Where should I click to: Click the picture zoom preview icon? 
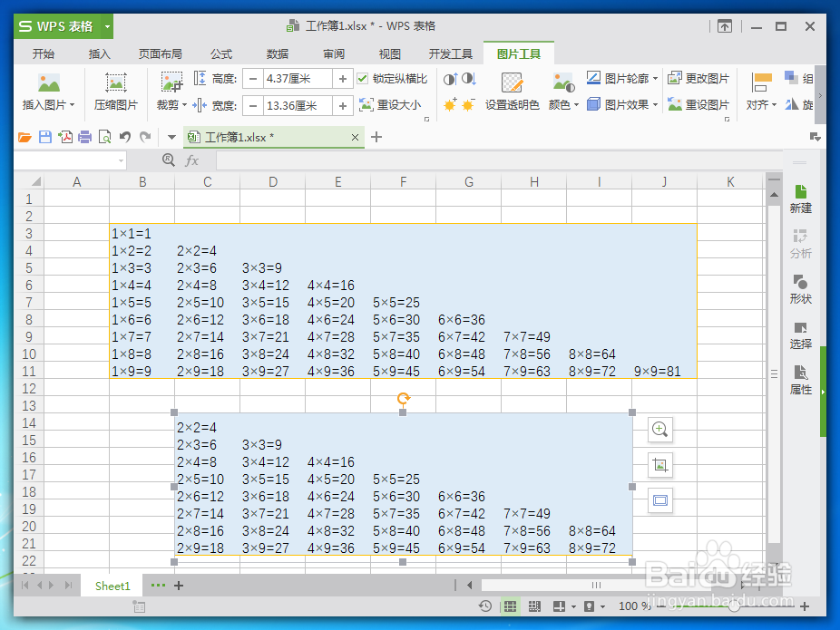tap(660, 430)
